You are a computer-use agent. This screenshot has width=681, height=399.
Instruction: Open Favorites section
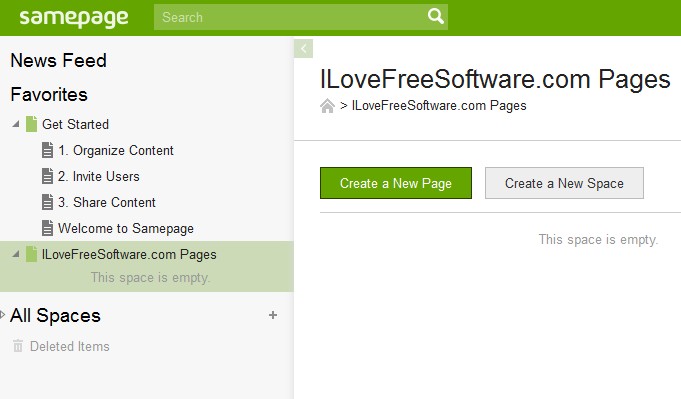coord(49,95)
